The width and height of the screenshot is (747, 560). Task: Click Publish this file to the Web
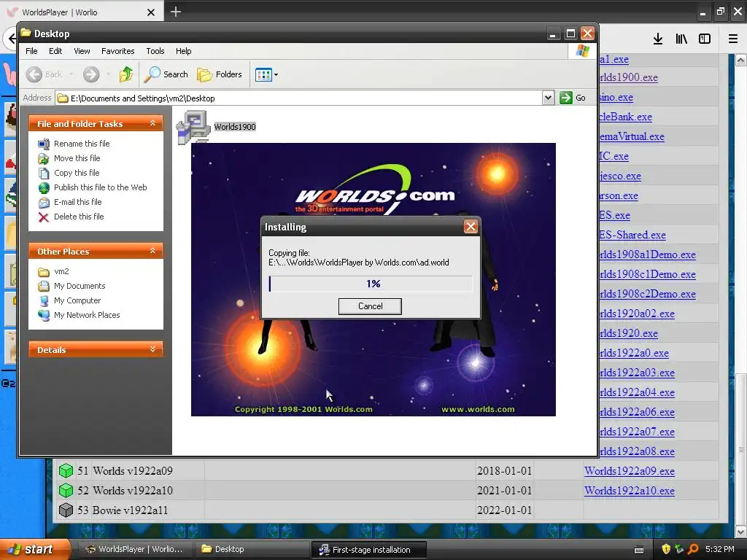tap(100, 187)
